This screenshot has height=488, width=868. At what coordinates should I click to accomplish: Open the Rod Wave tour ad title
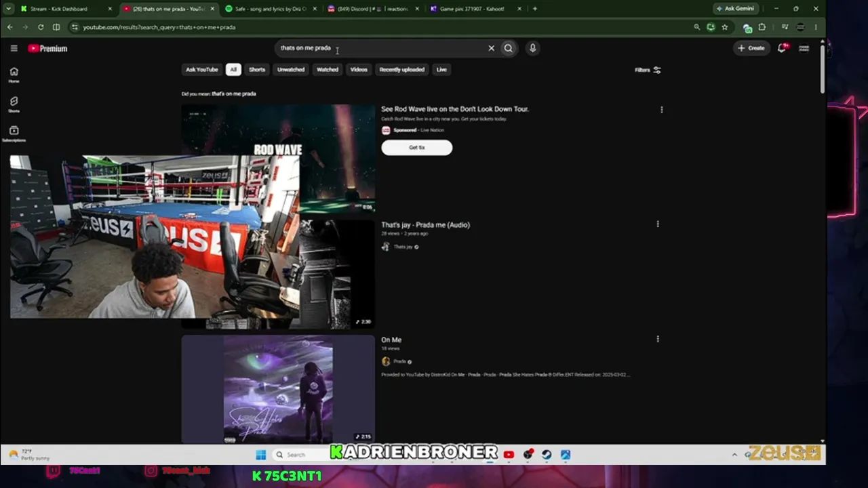pos(455,109)
